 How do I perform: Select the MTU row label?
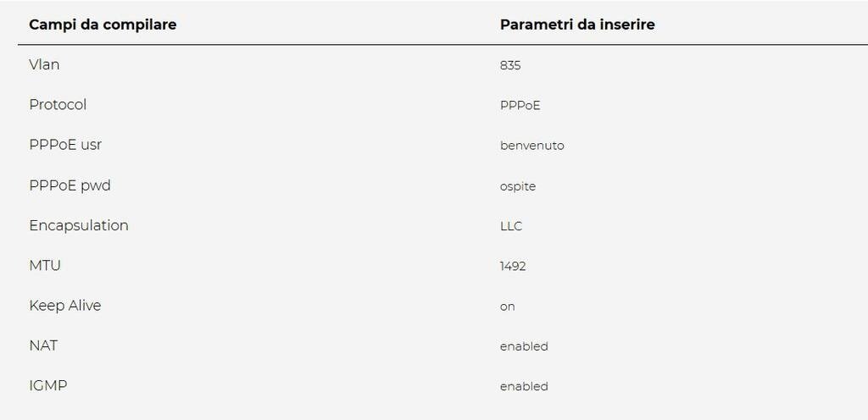click(x=45, y=265)
